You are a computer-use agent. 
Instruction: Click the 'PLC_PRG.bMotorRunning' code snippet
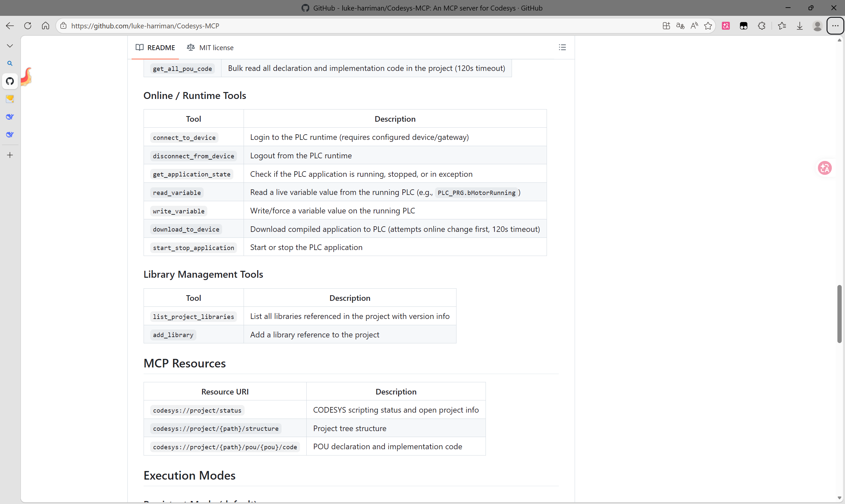pyautogui.click(x=476, y=193)
